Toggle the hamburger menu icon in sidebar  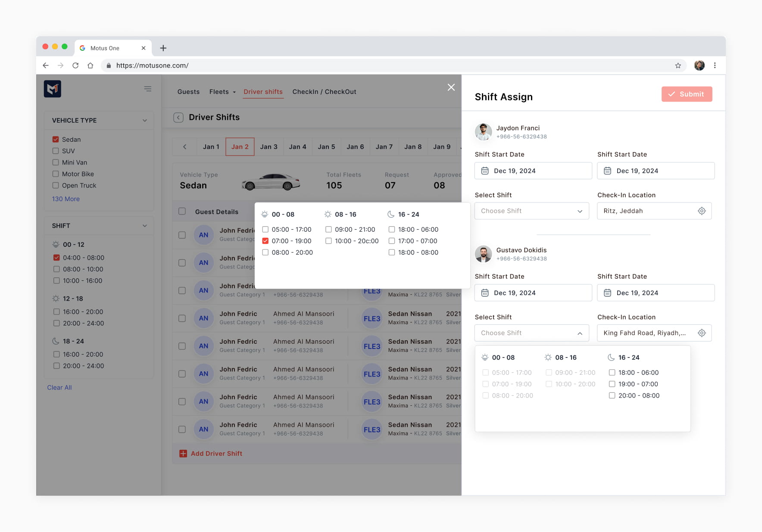[148, 89]
